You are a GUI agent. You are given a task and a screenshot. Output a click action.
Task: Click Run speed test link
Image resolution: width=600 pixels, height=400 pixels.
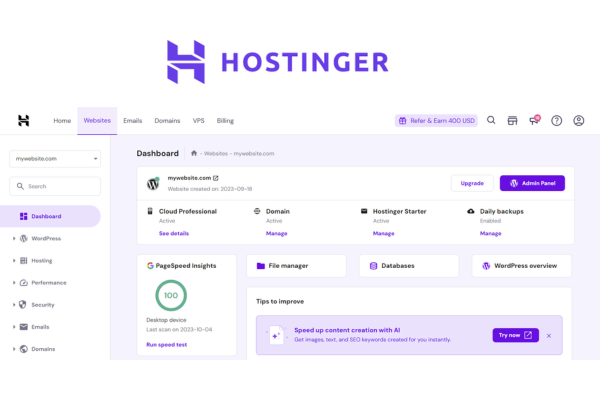coord(166,344)
